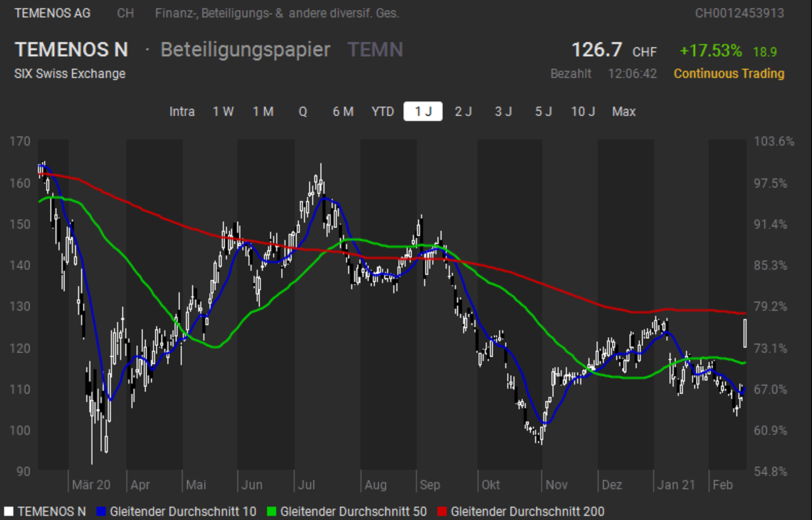Select the Q quarterly range
Viewport: 812px width, 520px height.
303,111
